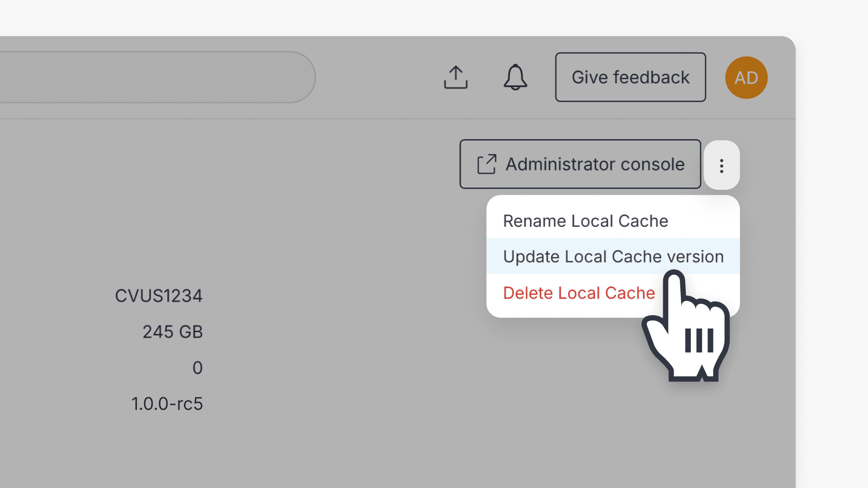Click the 245 GB storage value
868x488 pixels.
point(173,331)
